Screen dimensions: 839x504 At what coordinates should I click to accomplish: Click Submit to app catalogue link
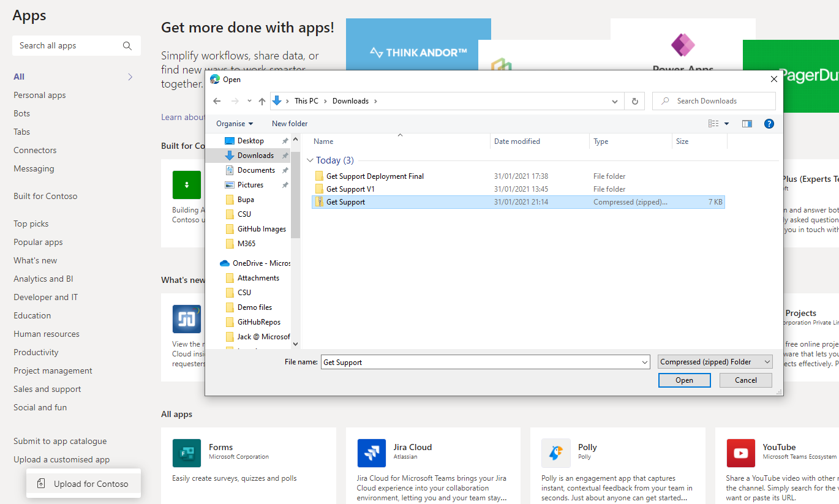pyautogui.click(x=60, y=441)
